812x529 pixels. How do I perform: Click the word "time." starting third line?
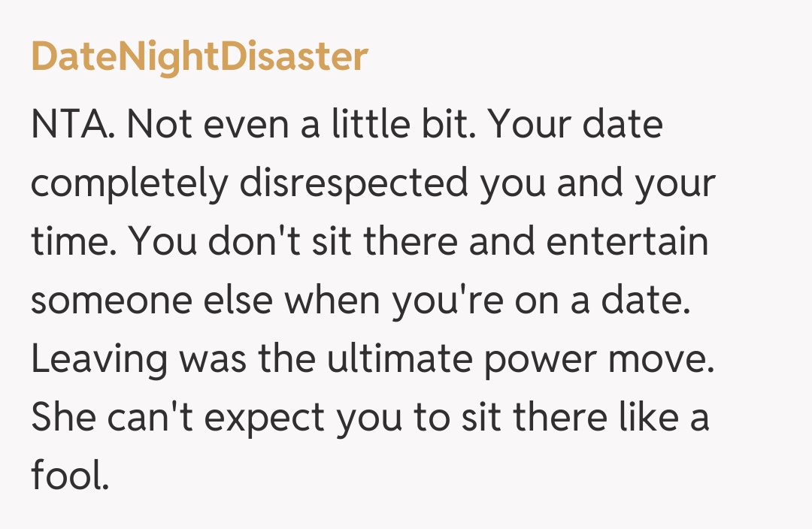(x=73, y=242)
